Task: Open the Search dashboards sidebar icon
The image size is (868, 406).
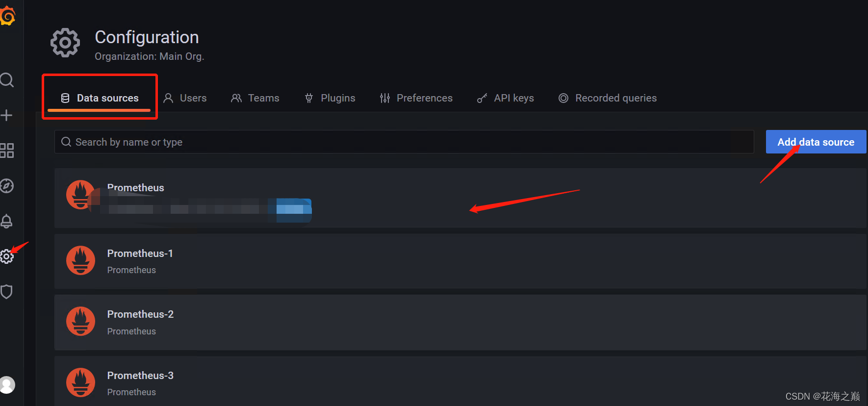Action: (6, 80)
